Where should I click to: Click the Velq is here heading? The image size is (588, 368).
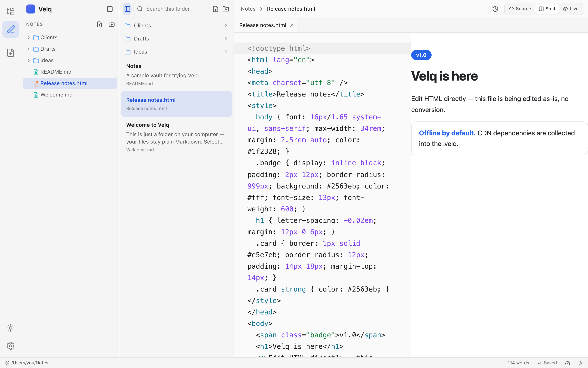tap(444, 76)
